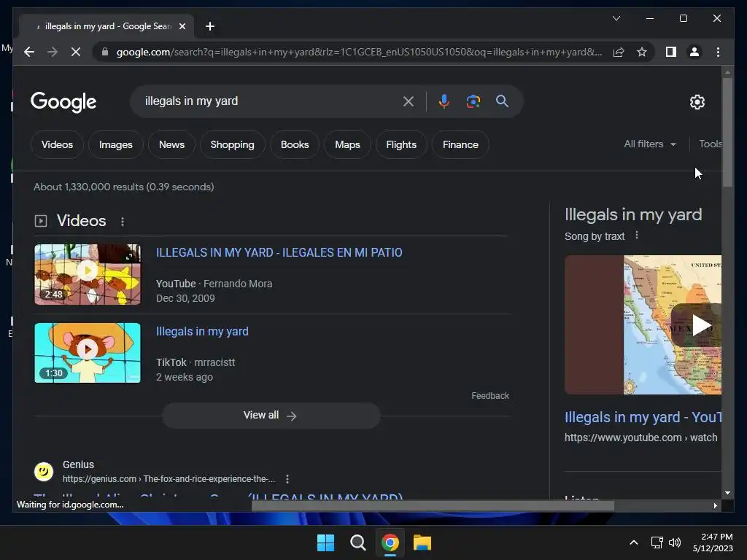Play the 2:48 YouTube video thumbnail
Viewport: 747px width, 560px height.
tap(88, 274)
